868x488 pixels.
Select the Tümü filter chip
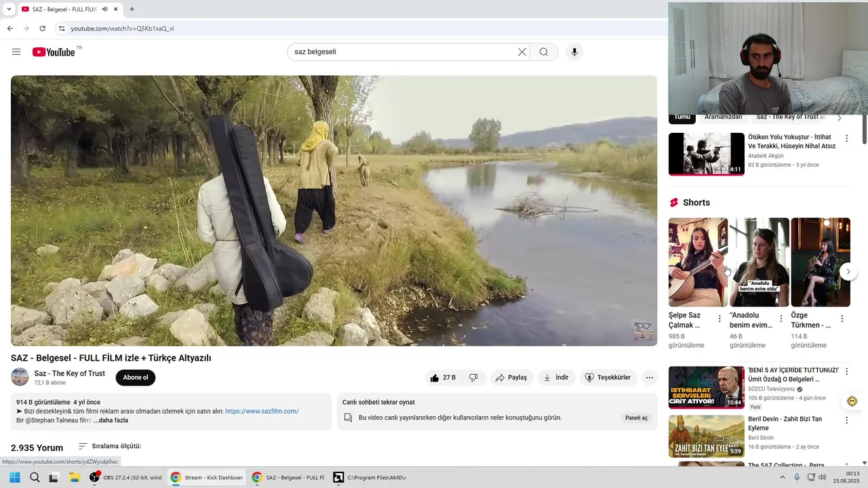(682, 118)
